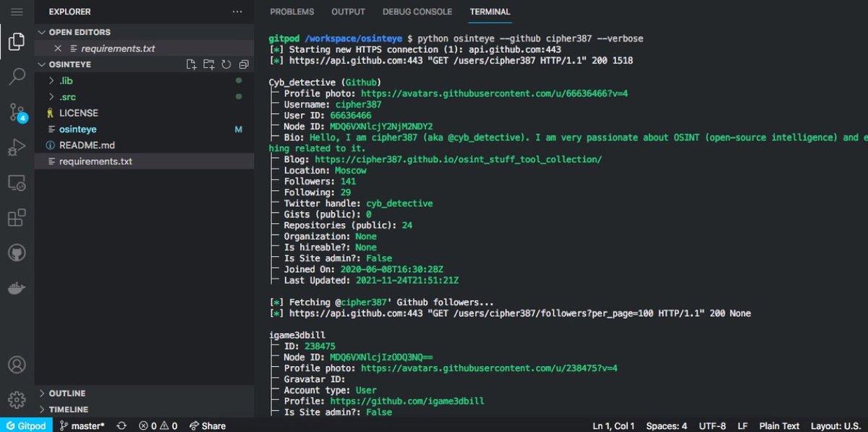Open the Docker view in activity bar
The image size is (868, 432).
coord(16,287)
